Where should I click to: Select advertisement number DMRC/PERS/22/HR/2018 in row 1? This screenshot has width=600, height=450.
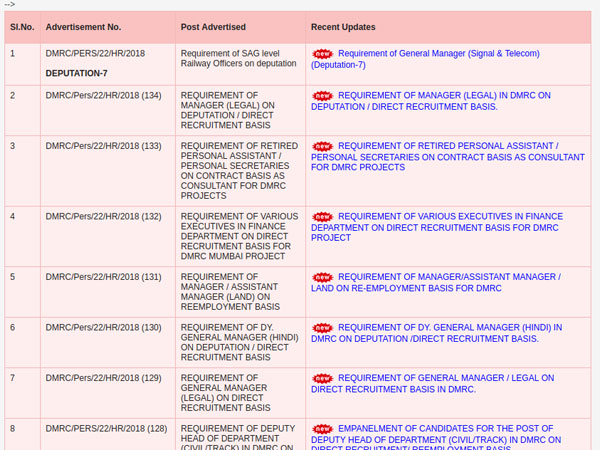coord(95,54)
